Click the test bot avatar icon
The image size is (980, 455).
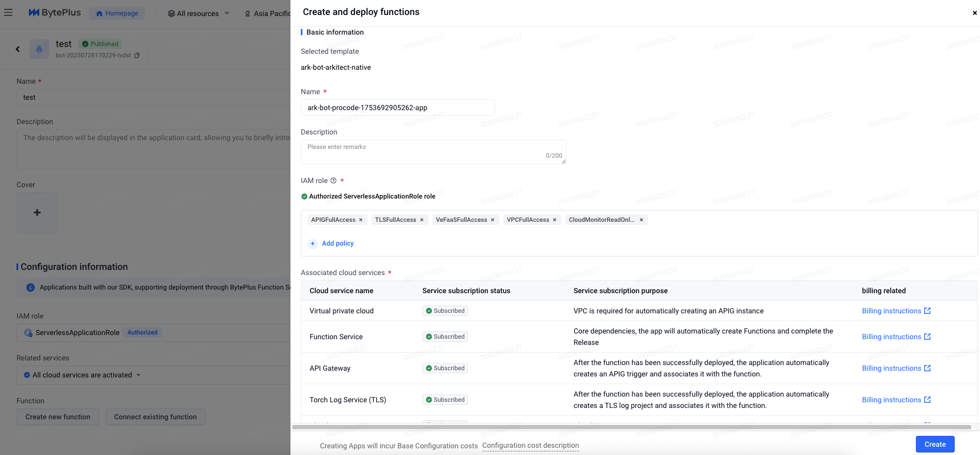coord(39,49)
